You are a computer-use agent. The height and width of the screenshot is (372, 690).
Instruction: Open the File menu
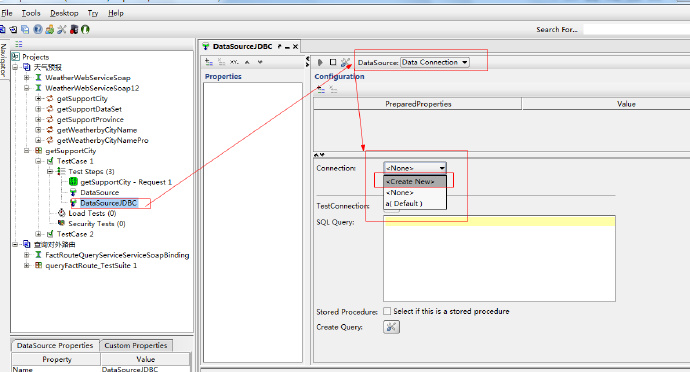click(x=7, y=13)
